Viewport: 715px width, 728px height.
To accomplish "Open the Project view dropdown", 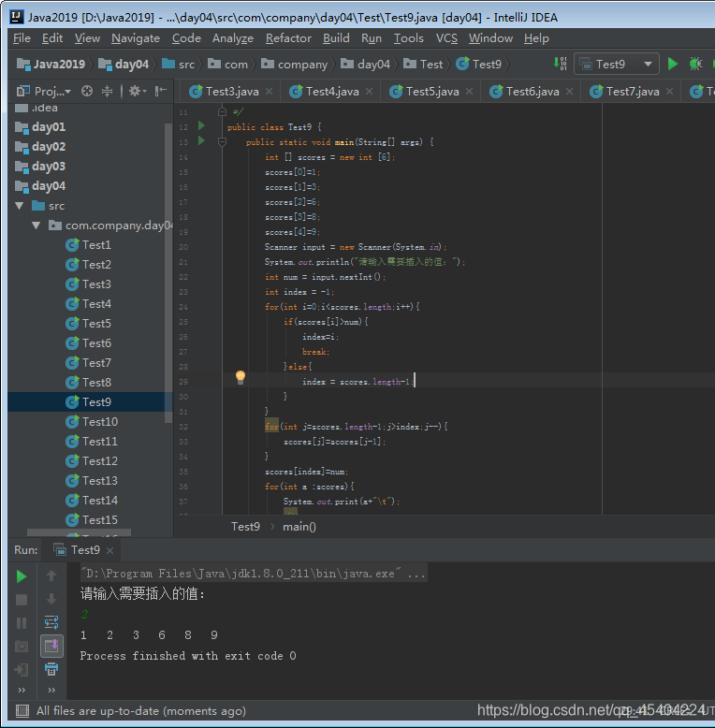I will click(x=44, y=91).
